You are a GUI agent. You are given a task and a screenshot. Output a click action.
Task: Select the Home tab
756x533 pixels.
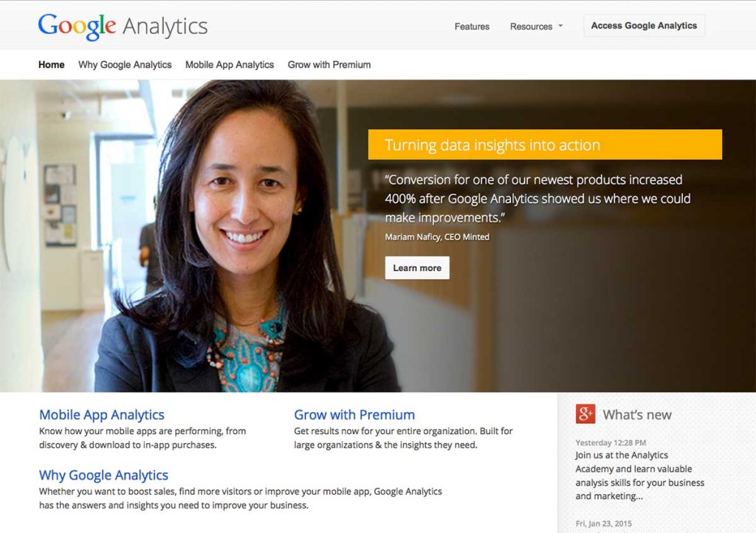[51, 64]
